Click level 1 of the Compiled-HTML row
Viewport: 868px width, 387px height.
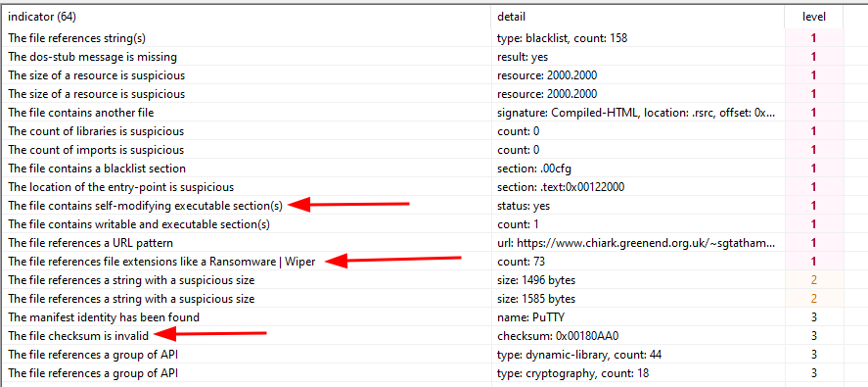pos(814,113)
